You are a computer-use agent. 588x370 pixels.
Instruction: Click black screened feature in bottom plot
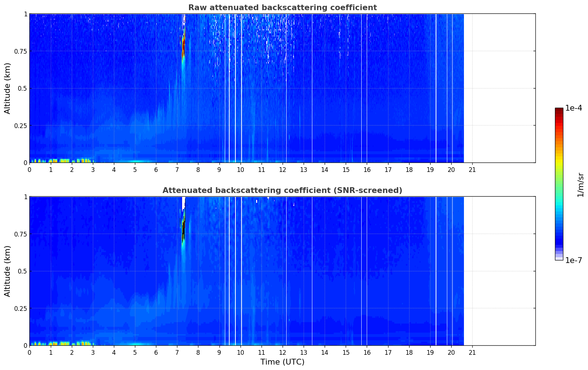point(184,231)
